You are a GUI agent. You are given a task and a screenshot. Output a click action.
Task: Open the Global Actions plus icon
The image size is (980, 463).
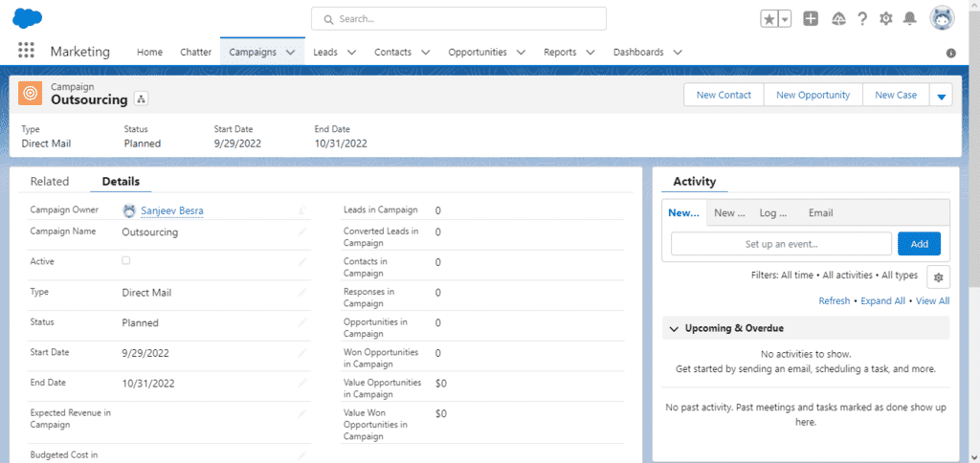pos(811,19)
